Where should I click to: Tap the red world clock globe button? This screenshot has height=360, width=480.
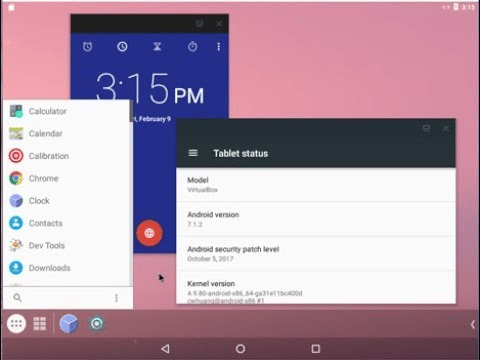click(149, 233)
